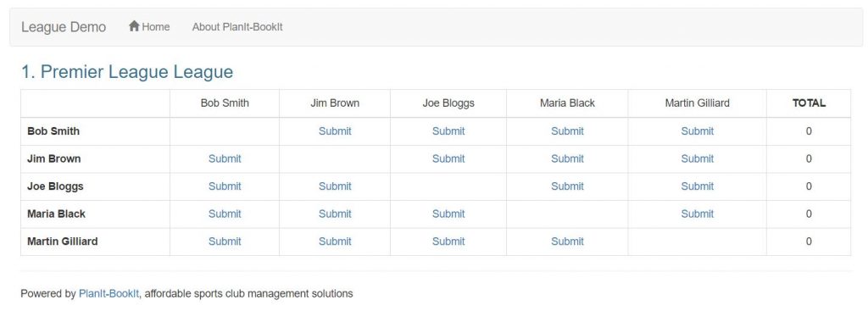Submit result Bob Smith vs Joe Bloggs
Image resolution: width=868 pixels, height=311 pixels.
(448, 131)
